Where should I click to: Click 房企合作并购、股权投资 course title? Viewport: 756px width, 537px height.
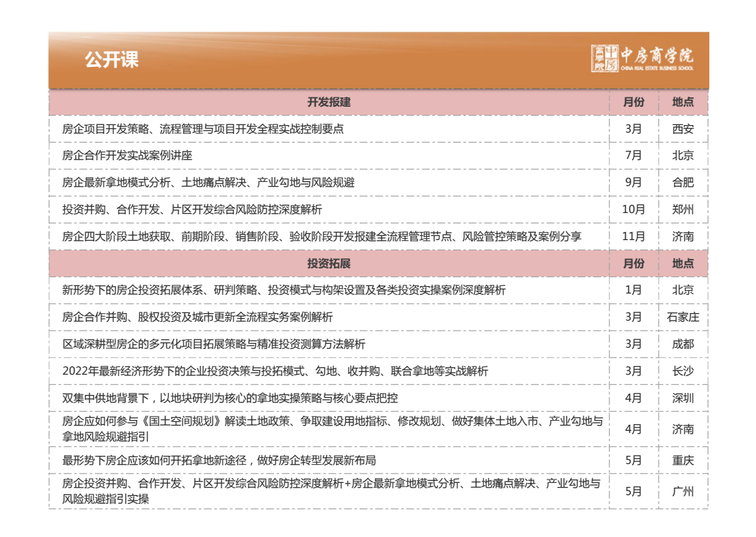pyautogui.click(x=197, y=317)
